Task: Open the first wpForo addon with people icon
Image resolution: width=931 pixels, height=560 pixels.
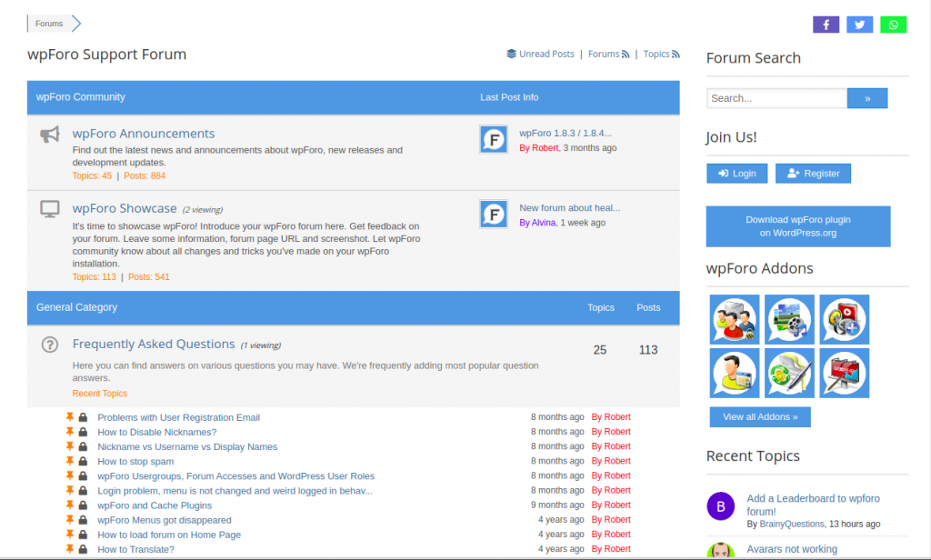Action: pos(735,319)
